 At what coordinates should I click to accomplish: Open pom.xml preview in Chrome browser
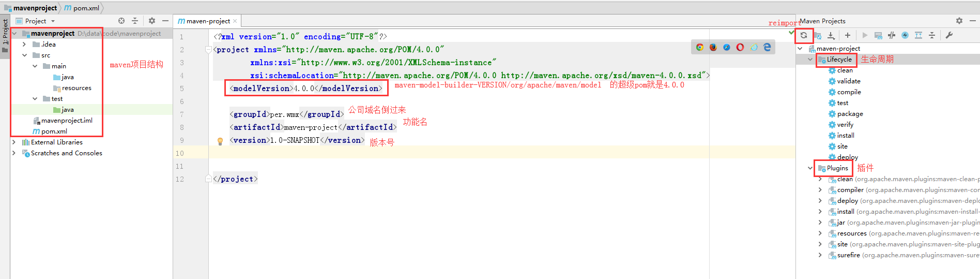pos(700,47)
